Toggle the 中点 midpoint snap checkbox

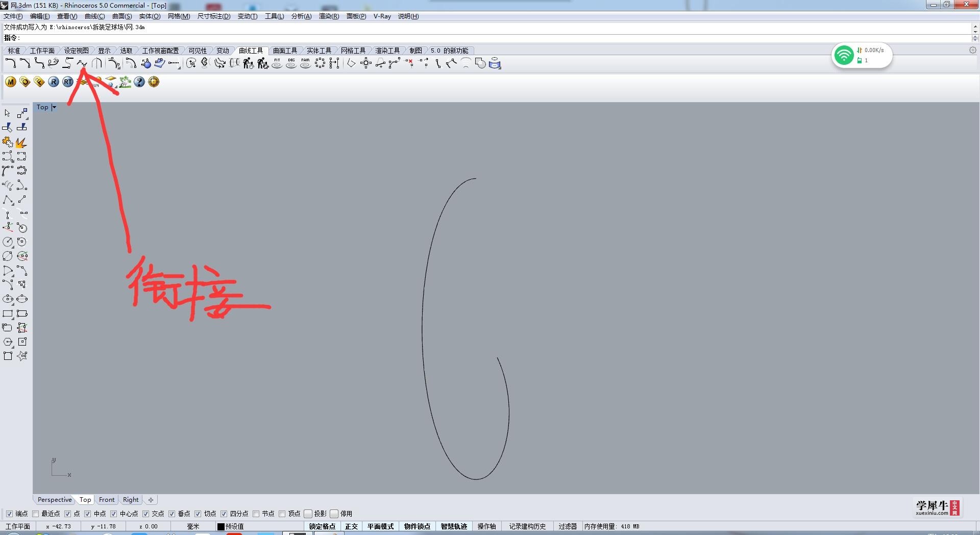pyautogui.click(x=87, y=514)
